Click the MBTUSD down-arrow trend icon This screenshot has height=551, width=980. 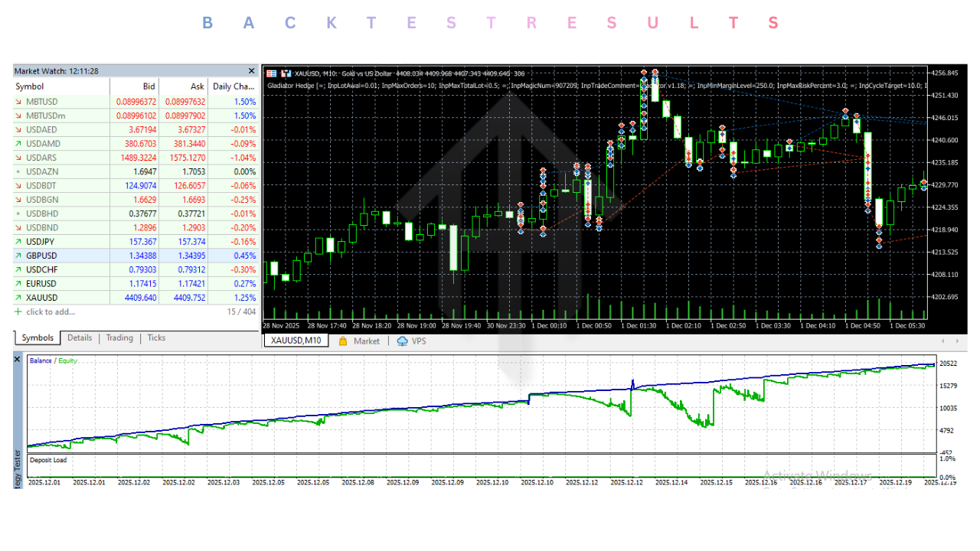18,102
